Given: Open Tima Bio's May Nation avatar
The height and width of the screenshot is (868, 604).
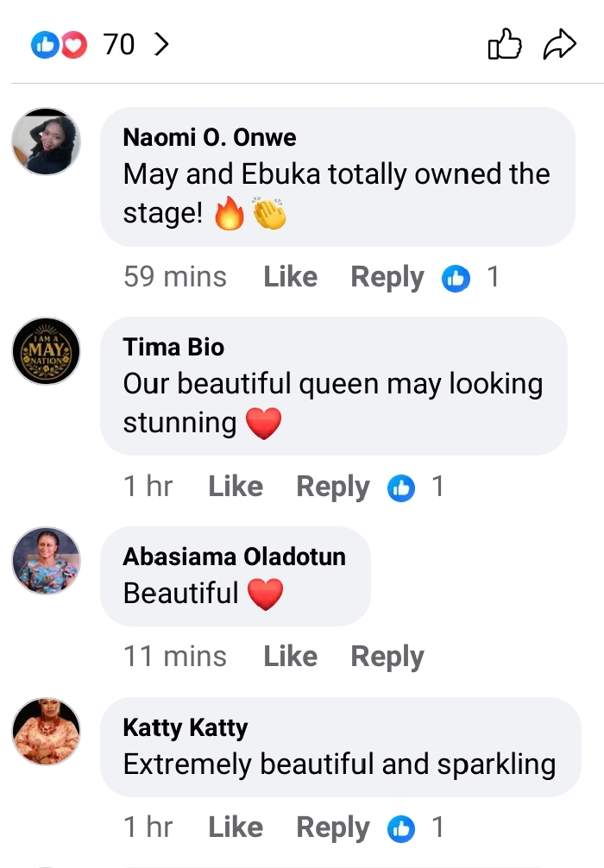Looking at the screenshot, I should [x=46, y=351].
